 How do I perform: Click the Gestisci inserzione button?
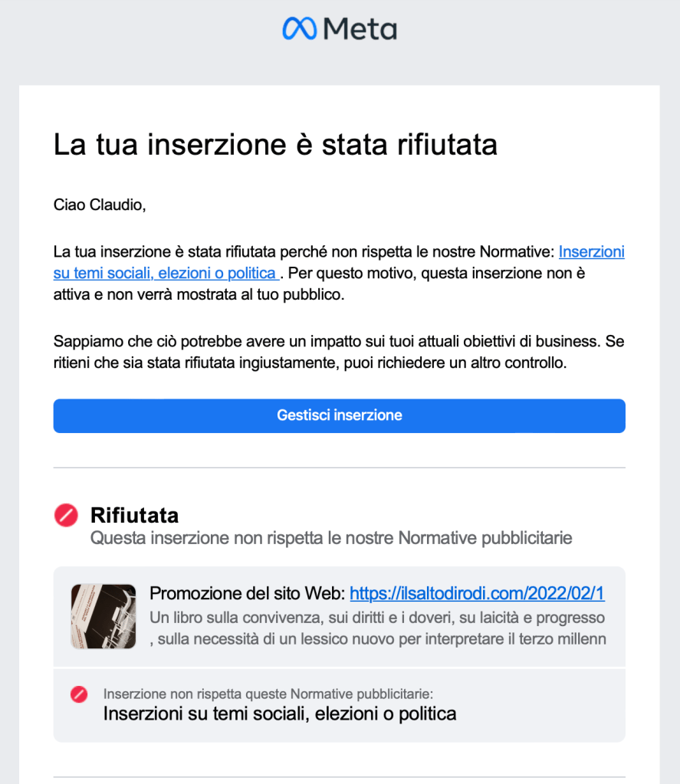pyautogui.click(x=340, y=415)
